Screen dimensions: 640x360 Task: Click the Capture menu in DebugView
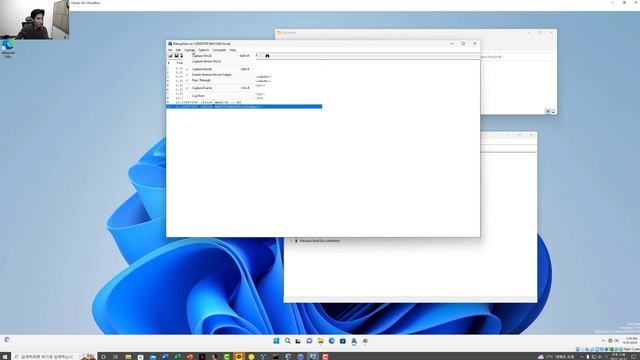[189, 50]
